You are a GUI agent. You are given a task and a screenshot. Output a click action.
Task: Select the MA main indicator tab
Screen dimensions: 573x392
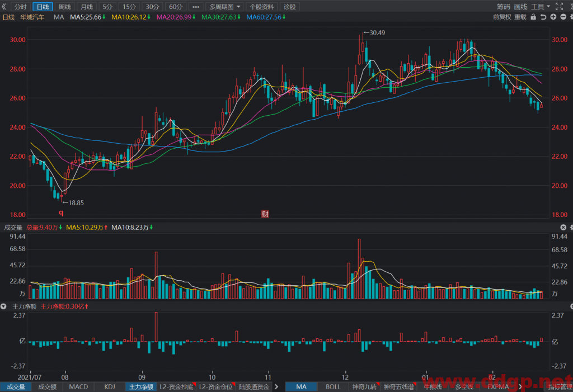(x=302, y=387)
